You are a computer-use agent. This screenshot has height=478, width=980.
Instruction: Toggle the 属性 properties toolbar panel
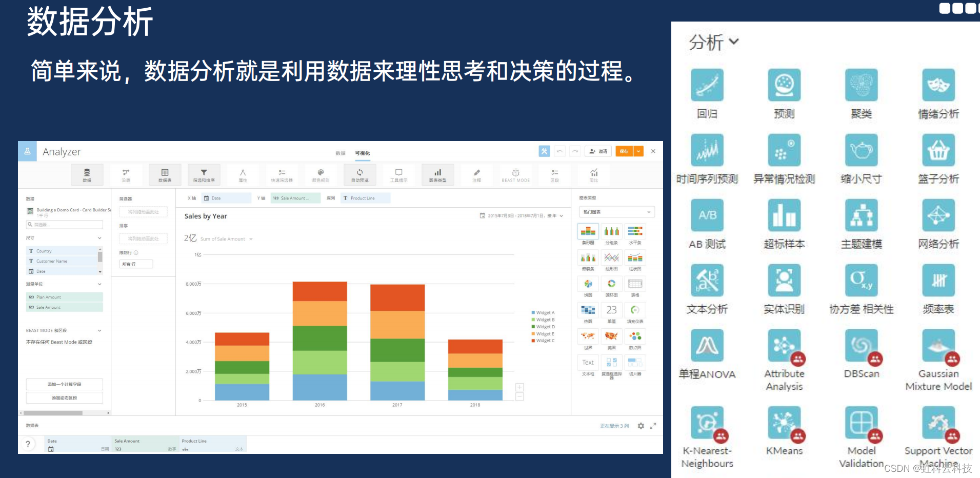coord(243,175)
